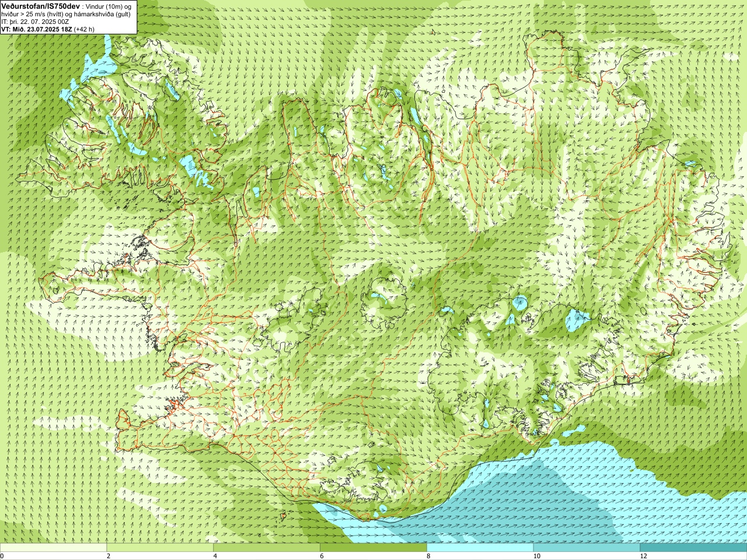
Task: Select the 8–10 m/s light cyan legend swatch
Action: (480, 548)
